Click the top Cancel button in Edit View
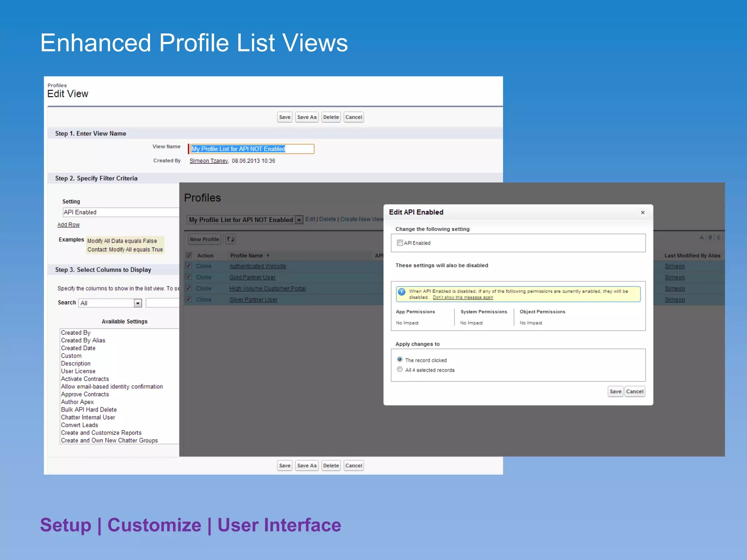Image resolution: width=747 pixels, height=560 pixels. [354, 117]
